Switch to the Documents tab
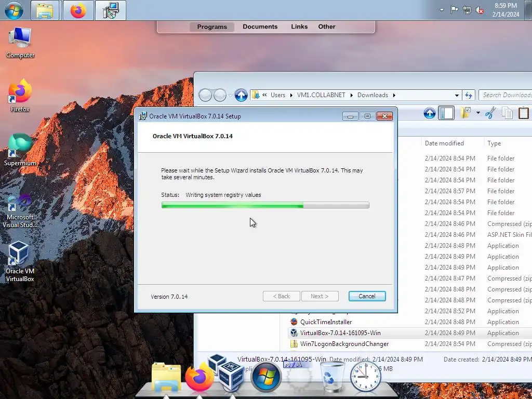This screenshot has width=532, height=399. (x=260, y=26)
